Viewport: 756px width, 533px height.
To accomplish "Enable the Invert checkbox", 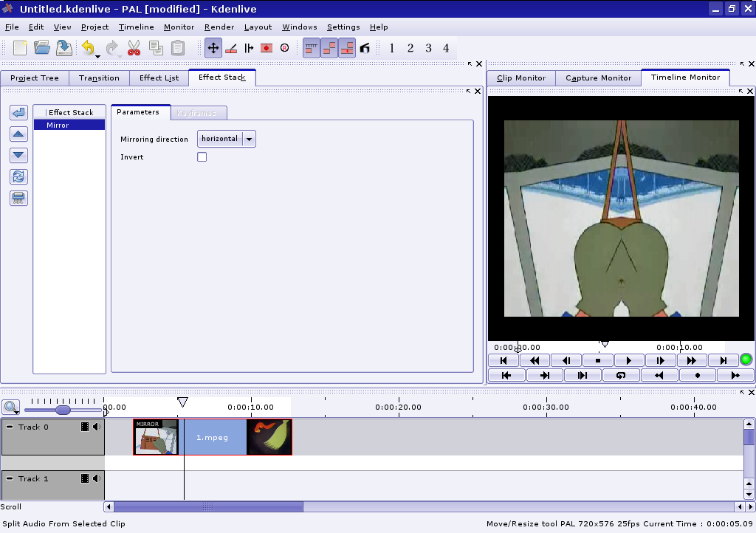I will 202,157.
